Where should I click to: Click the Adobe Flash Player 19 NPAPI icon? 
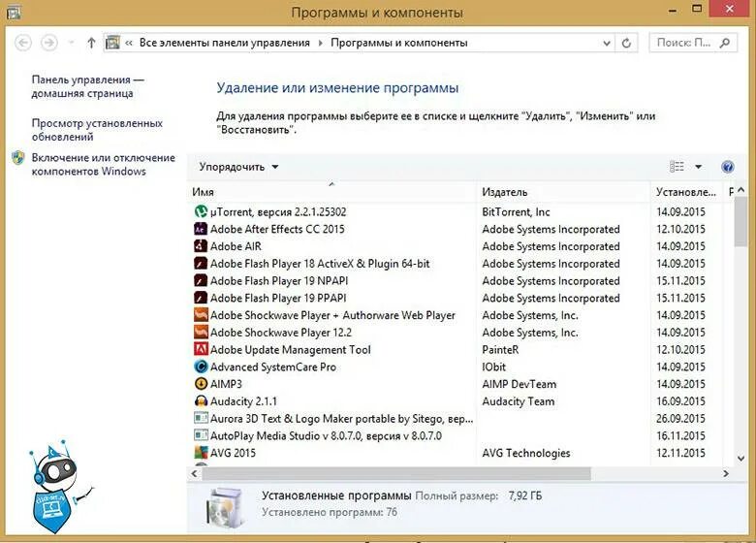pyautogui.click(x=201, y=280)
